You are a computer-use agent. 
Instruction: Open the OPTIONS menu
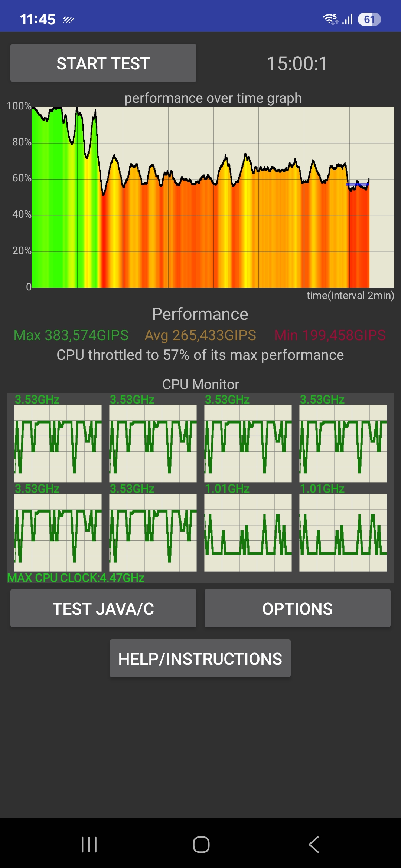297,608
